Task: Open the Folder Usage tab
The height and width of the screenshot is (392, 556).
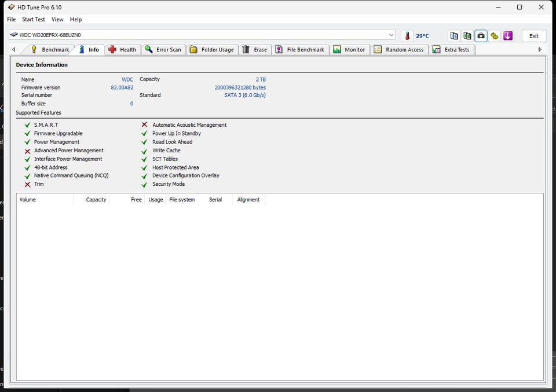Action: click(212, 50)
